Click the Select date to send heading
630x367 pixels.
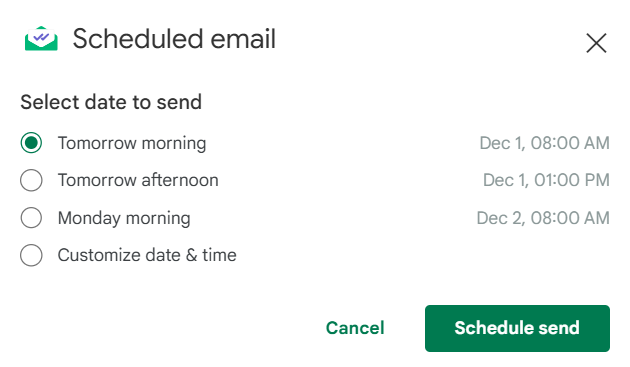coord(111,102)
